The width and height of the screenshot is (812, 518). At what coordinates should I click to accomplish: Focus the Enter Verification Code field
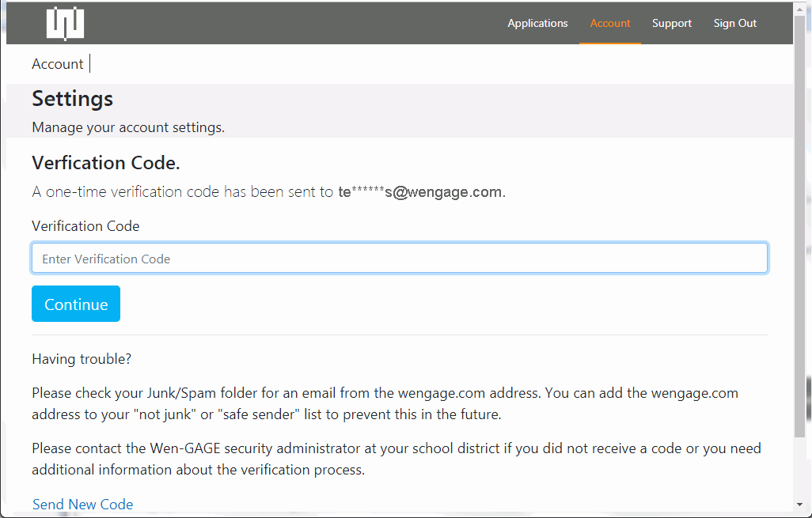pos(400,259)
